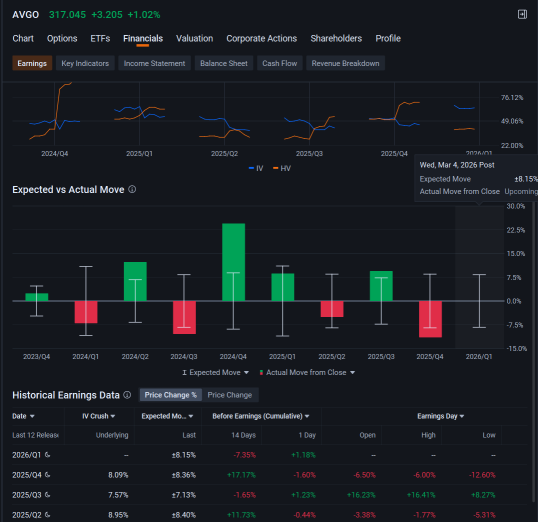Click the moon icon beside 2025/Q2 row
Image resolution: width=538 pixels, height=522 pixels.
48,514
